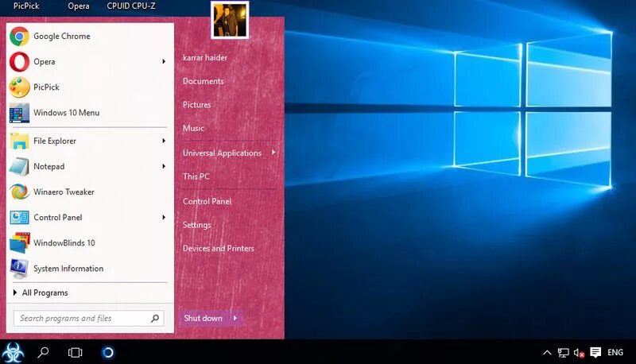This screenshot has height=364, width=636.
Task: Click the ENG language indicator
Action: pyautogui.click(x=615, y=352)
